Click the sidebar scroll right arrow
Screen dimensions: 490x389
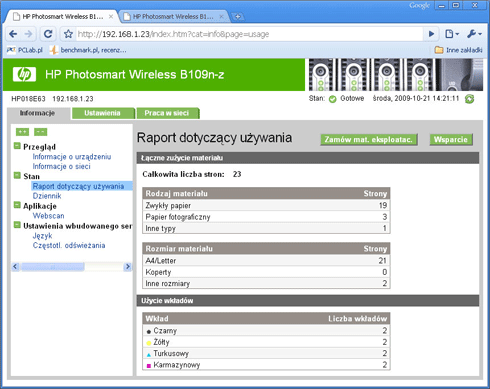pos(127,267)
